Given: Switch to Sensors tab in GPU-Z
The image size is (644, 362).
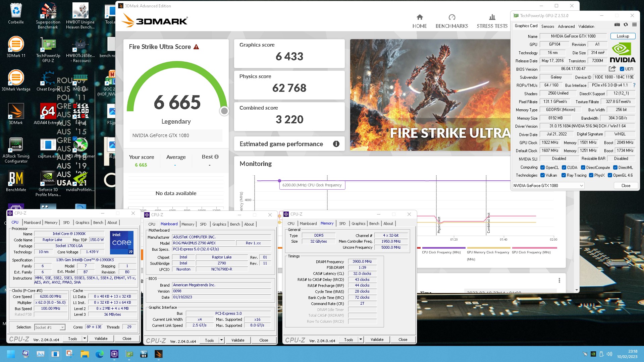Looking at the screenshot, I should pyautogui.click(x=547, y=26).
